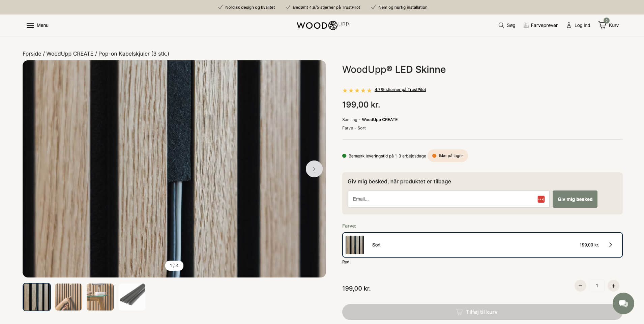Open the Farveprøver samples icon
The height and width of the screenshot is (324, 644).
coord(526,25)
